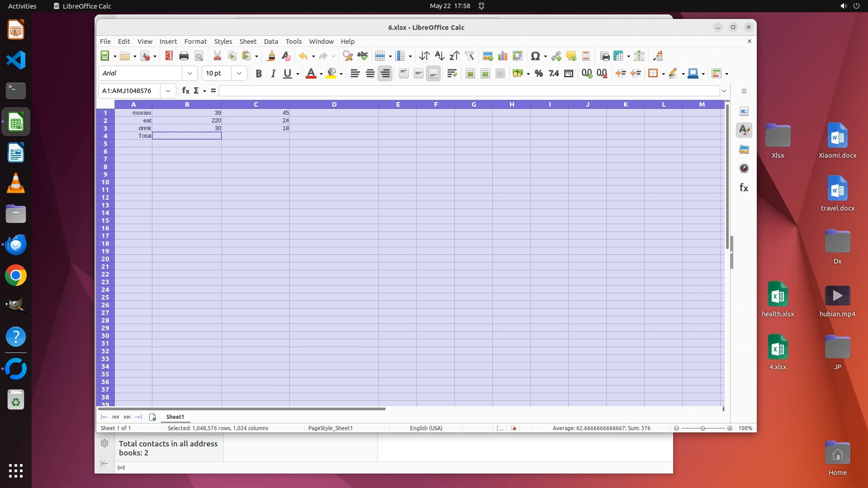Viewport: 868px width, 488px height.
Task: Toggle Italic text style
Action: [273, 74]
